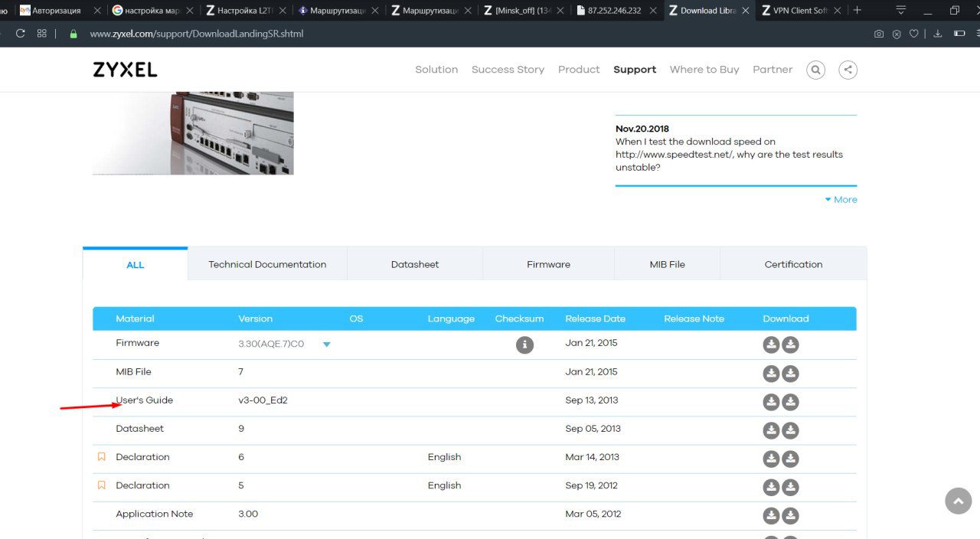This screenshot has height=539, width=980.
Task: Click the User's Guide material entry
Action: pyautogui.click(x=145, y=400)
